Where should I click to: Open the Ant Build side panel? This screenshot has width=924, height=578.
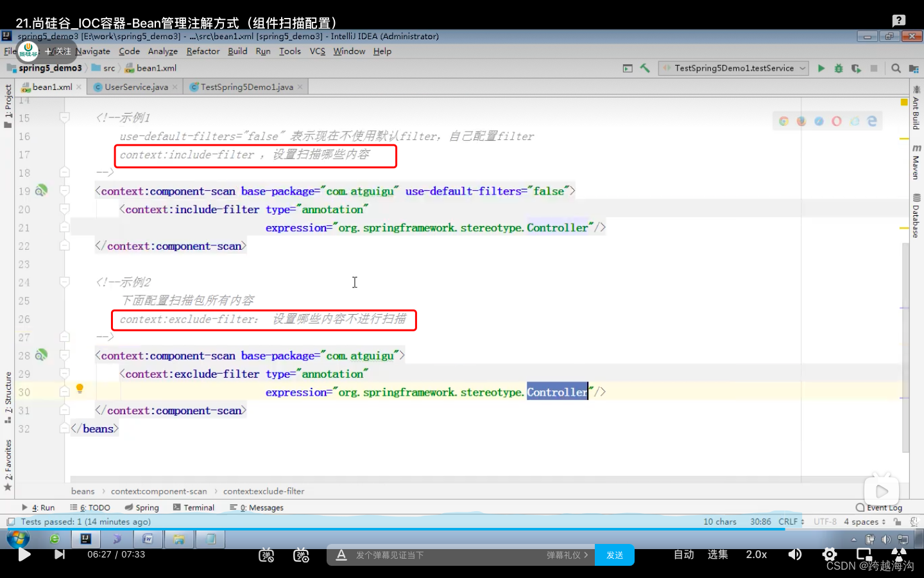point(916,109)
